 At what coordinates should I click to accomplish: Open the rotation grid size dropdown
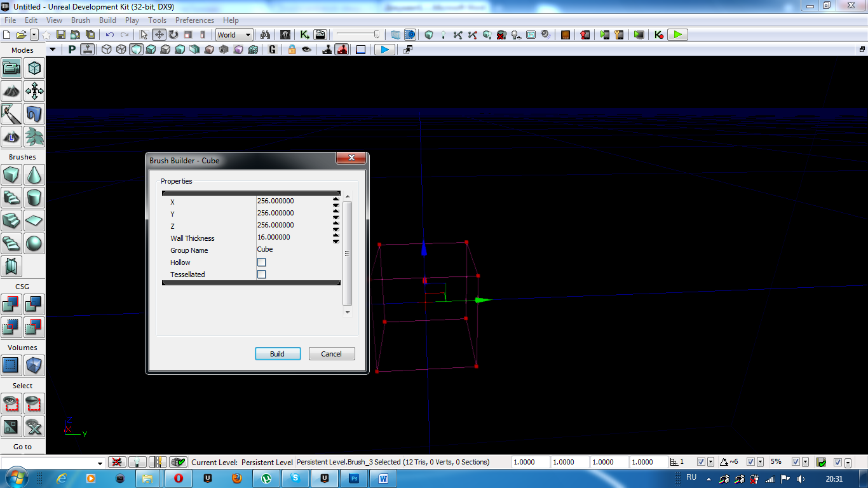coord(760,462)
